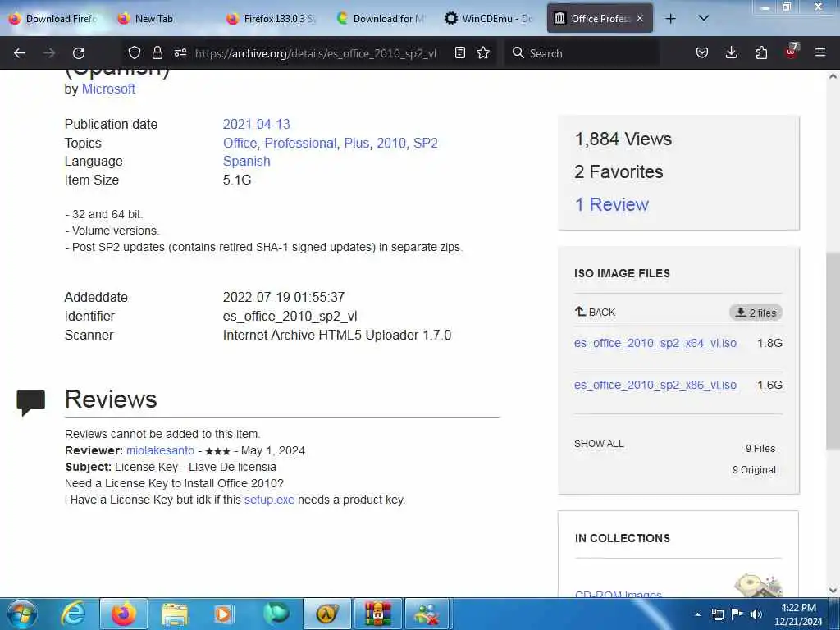
Task: Open the Office topic link
Action: [x=240, y=143]
